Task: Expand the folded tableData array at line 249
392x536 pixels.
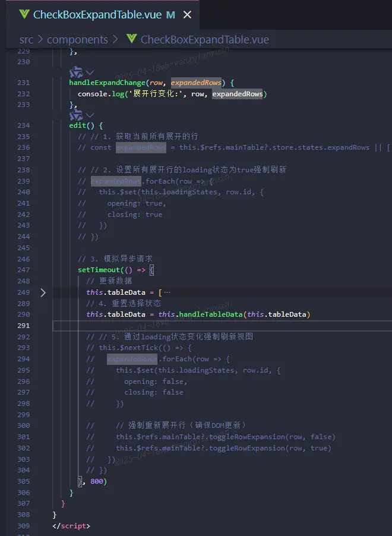Action: (x=43, y=292)
